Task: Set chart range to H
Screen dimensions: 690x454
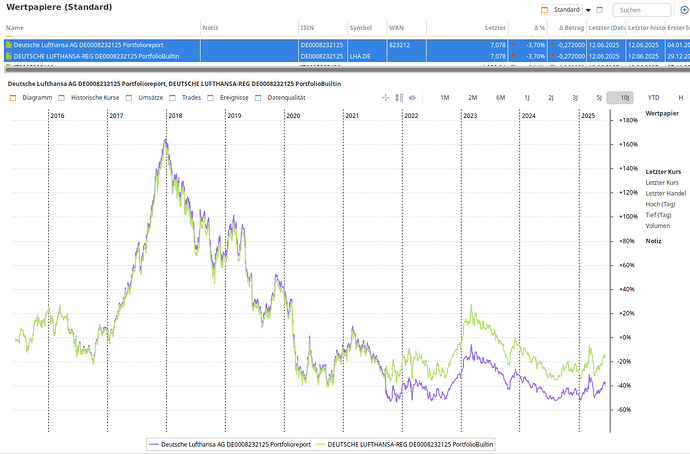Action: pos(680,98)
